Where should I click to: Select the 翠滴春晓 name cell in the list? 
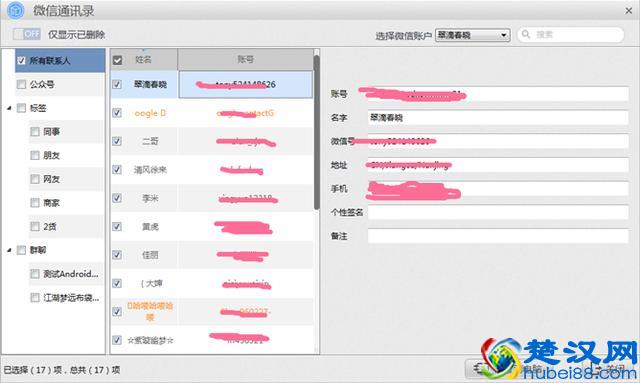click(x=150, y=85)
